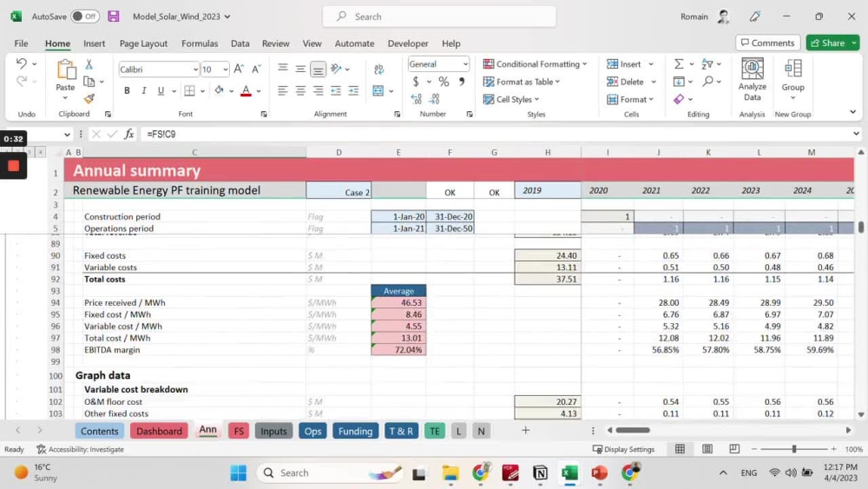Image resolution: width=868 pixels, height=489 pixels.
Task: Activate the Format Painter brush
Action: point(89,98)
